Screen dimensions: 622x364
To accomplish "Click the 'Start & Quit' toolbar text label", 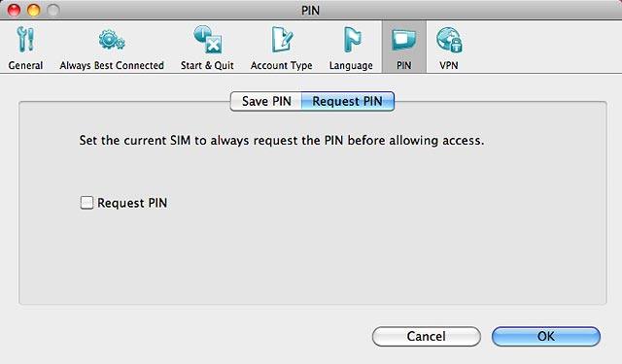I will (207, 65).
